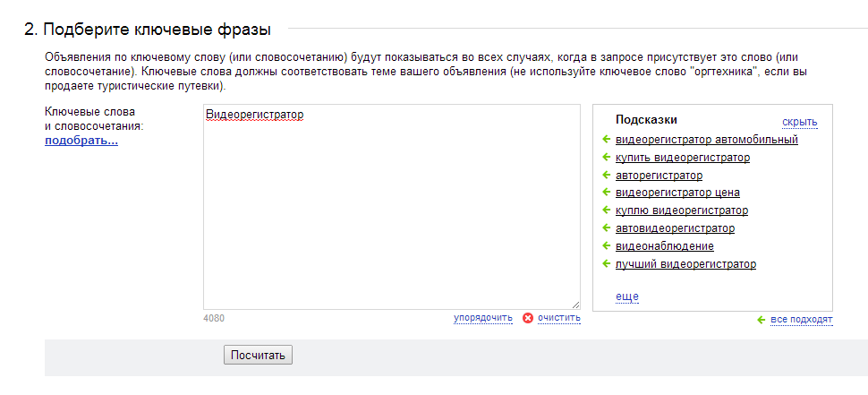Add купить видеорегистратор via its green arrow
The width and height of the screenshot is (868, 395).
click(x=606, y=158)
